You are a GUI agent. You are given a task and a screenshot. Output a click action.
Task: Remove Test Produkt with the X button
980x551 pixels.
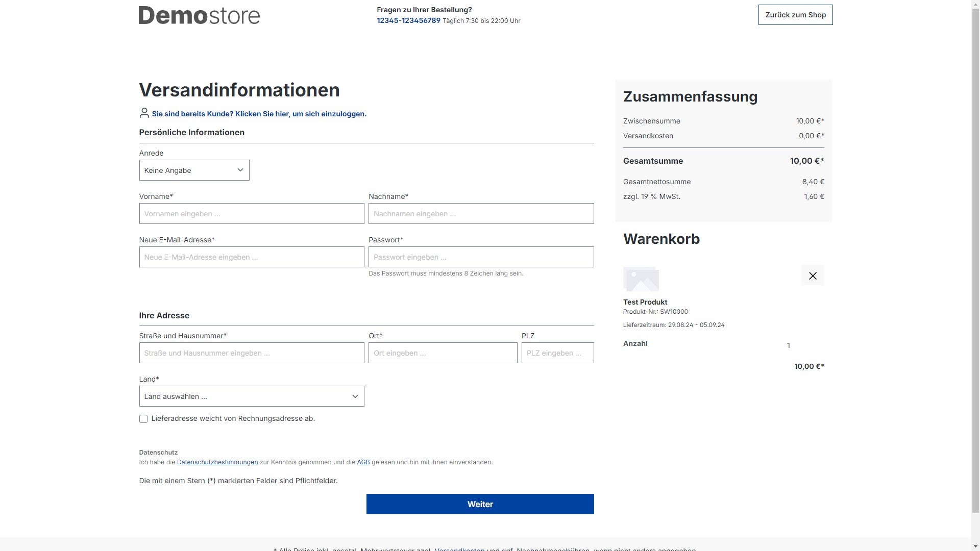[x=813, y=275]
